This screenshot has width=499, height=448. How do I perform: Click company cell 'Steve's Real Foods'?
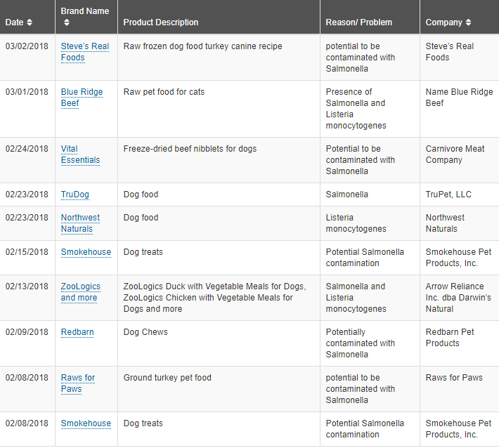click(x=450, y=52)
